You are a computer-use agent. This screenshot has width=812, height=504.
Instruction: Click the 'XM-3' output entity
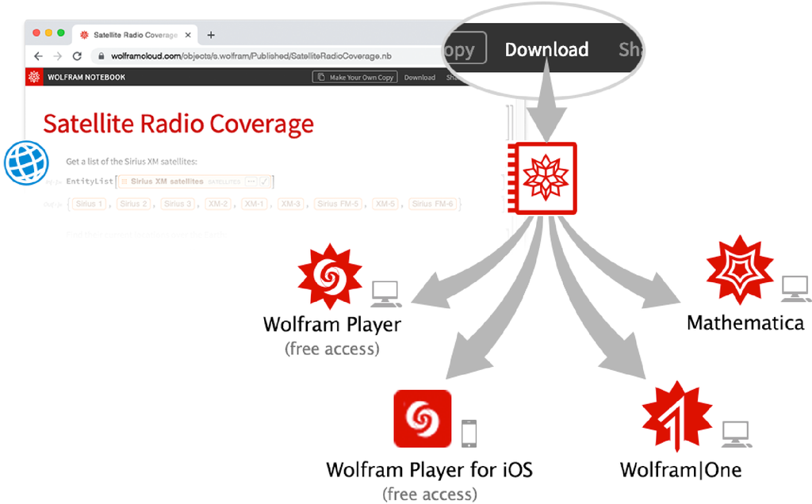click(x=290, y=204)
